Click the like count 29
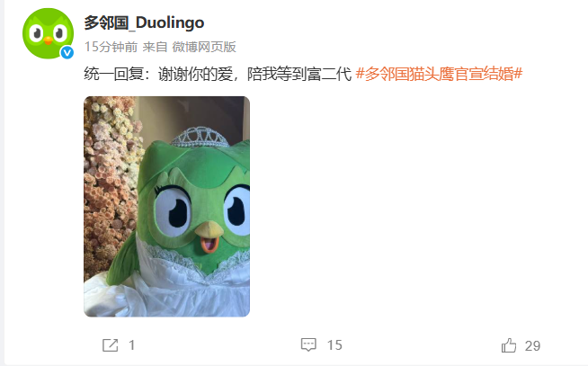This screenshot has height=366, width=588. [532, 345]
